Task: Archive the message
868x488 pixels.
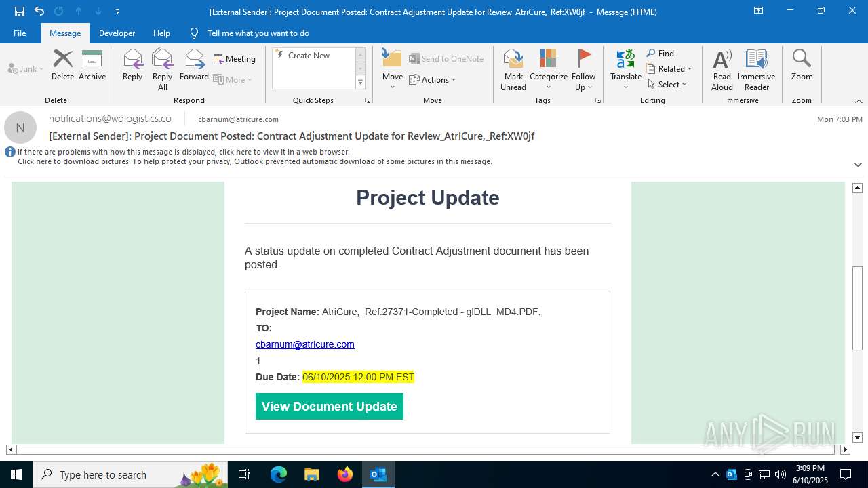Action: click(x=92, y=65)
